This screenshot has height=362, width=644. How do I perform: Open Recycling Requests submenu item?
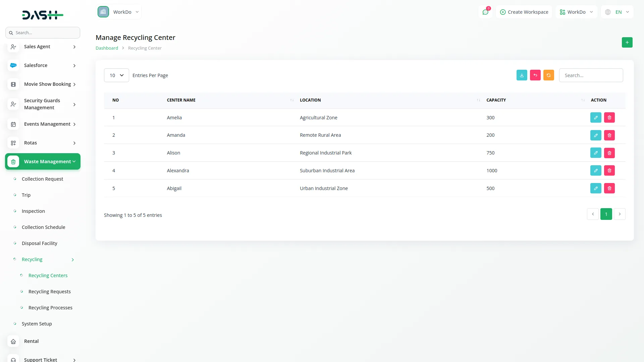tap(49, 292)
